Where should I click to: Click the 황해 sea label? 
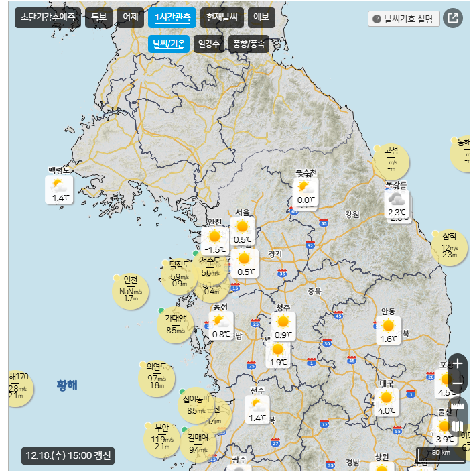[x=67, y=385]
